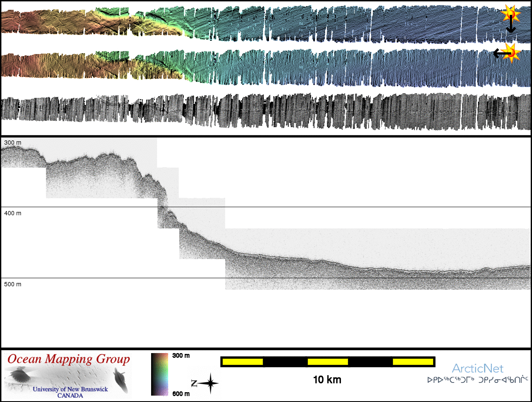The width and height of the screenshot is (532, 402).
Task: Click the 10 km scale bar label
Action: pyautogui.click(x=327, y=380)
